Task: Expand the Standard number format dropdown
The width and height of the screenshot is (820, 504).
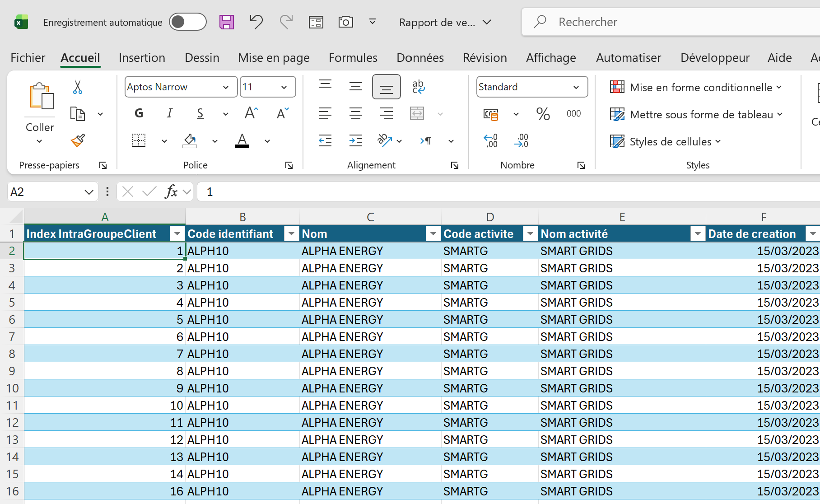Action: [x=576, y=87]
